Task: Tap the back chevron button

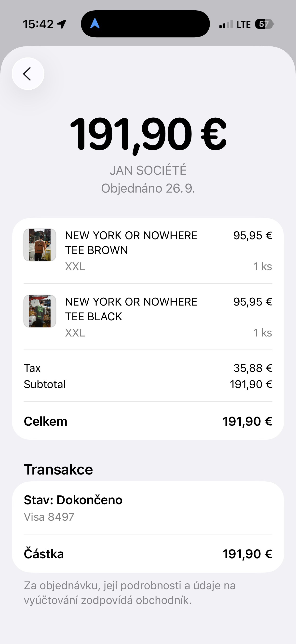Action: click(28, 74)
